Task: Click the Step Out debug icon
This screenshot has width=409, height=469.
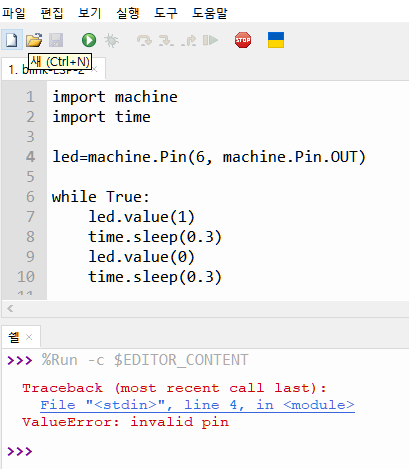Action: coord(189,40)
